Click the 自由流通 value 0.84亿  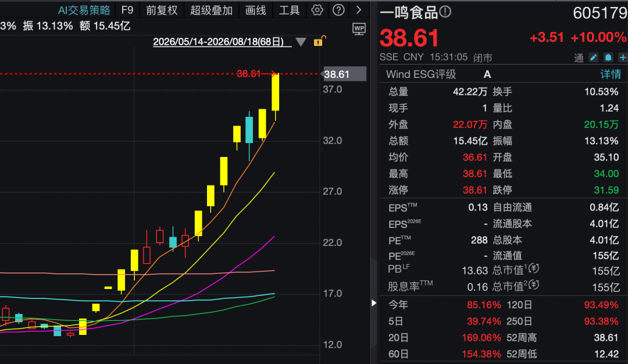tap(605, 208)
